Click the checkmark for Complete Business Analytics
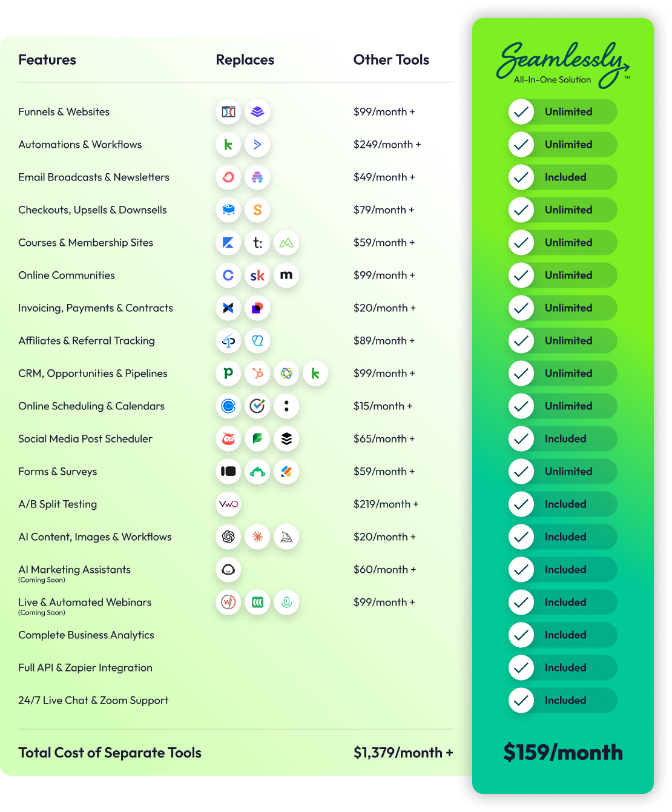The height and width of the screenshot is (812, 672). tap(521, 635)
